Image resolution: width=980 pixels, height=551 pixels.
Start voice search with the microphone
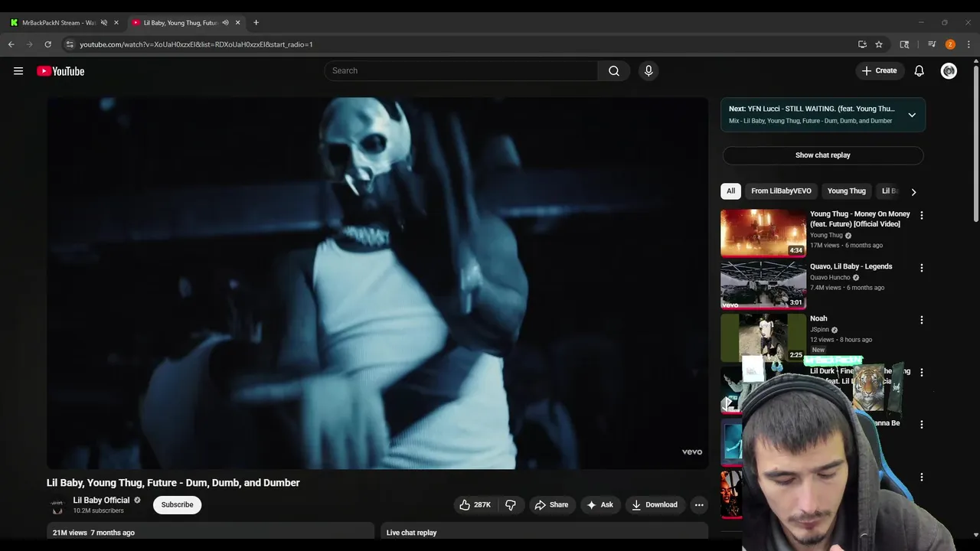648,70
